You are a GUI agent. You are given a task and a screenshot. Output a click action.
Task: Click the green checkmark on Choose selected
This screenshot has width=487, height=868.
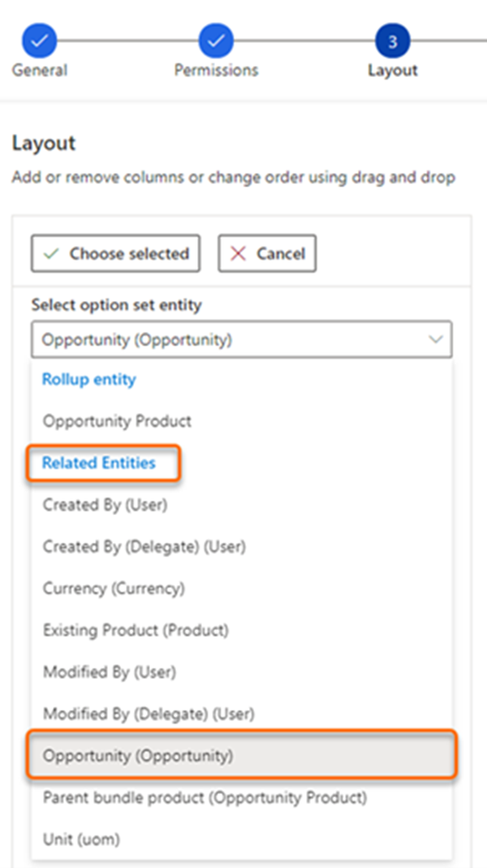coord(52,254)
